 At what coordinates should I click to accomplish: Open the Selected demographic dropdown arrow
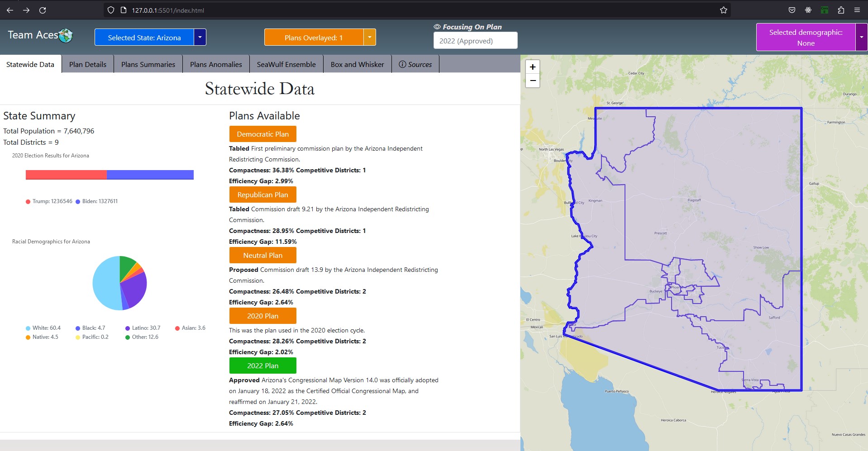(861, 37)
